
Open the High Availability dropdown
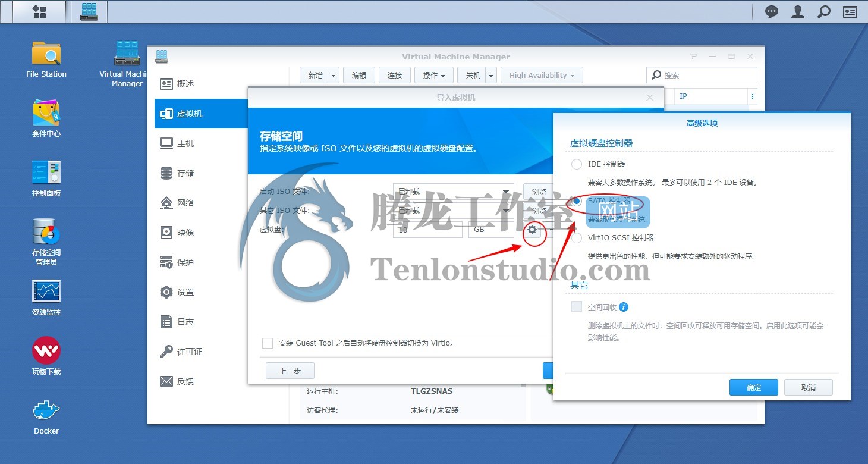(542, 75)
